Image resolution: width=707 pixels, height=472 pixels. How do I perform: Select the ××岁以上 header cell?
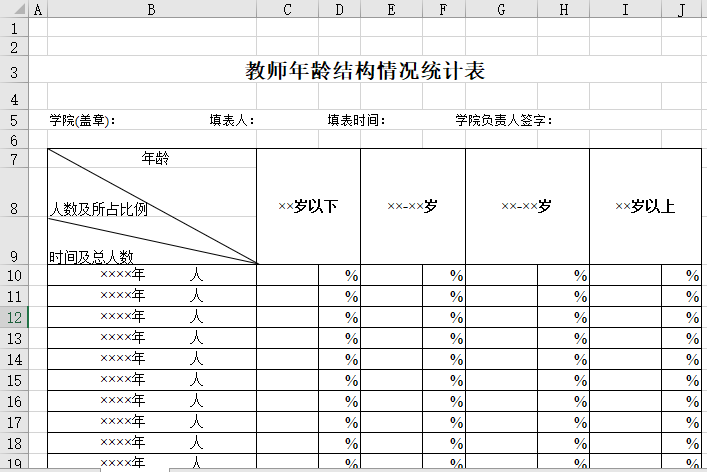645,207
